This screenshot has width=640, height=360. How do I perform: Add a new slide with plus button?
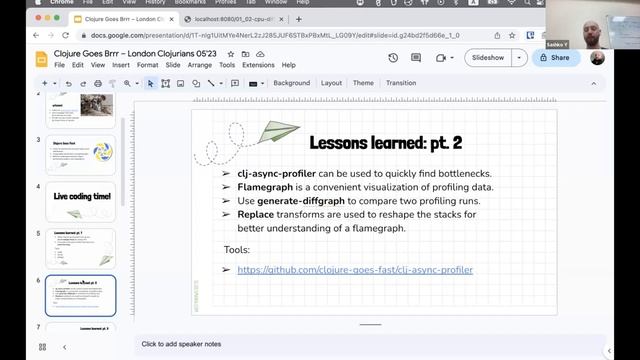click(44, 83)
